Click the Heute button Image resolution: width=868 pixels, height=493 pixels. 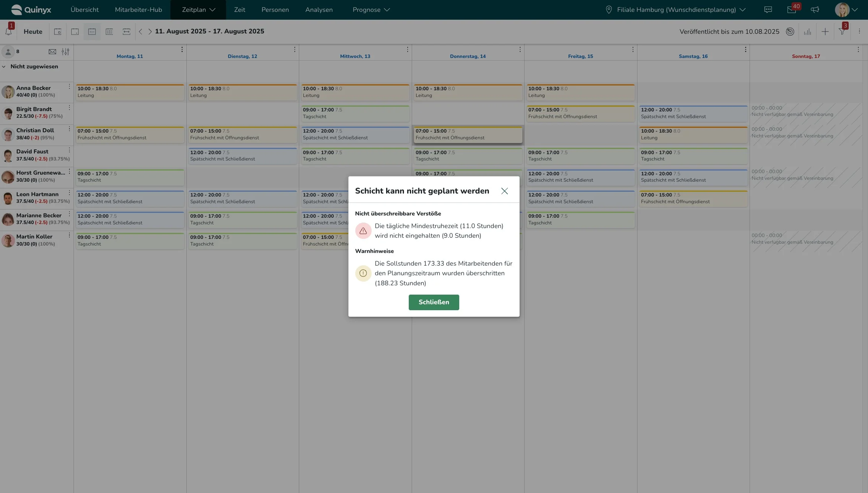coord(33,32)
